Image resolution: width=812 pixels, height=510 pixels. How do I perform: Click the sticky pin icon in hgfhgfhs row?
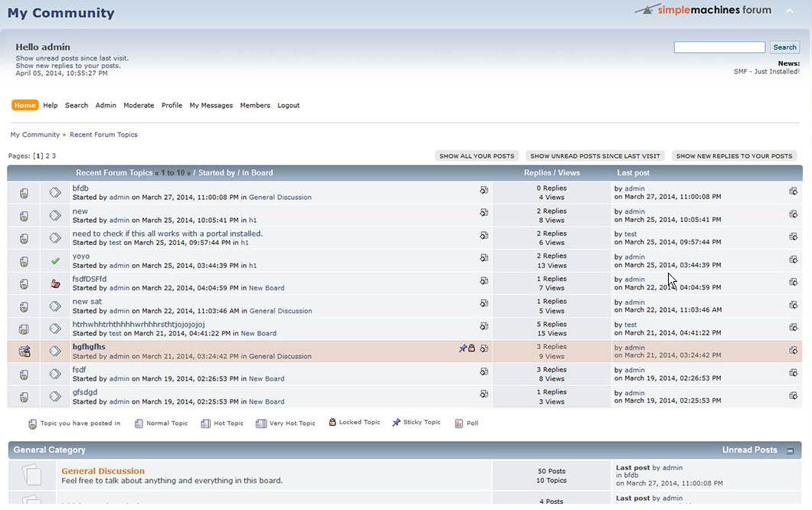click(463, 348)
